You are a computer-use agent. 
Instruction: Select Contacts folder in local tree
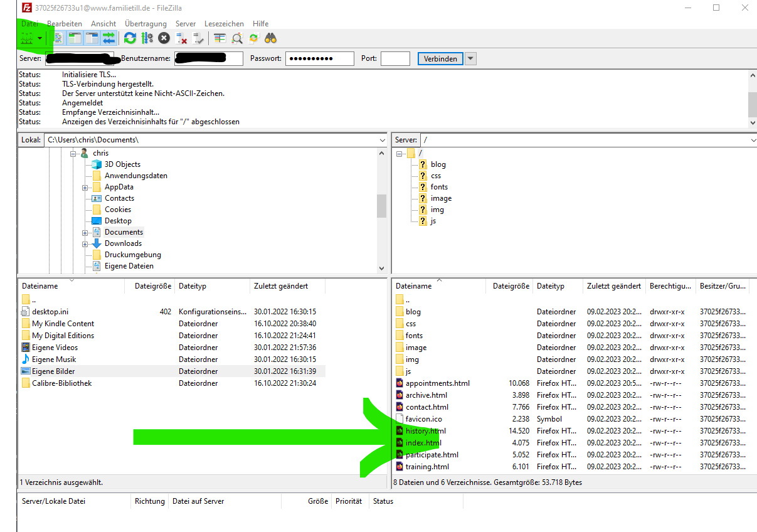point(120,198)
